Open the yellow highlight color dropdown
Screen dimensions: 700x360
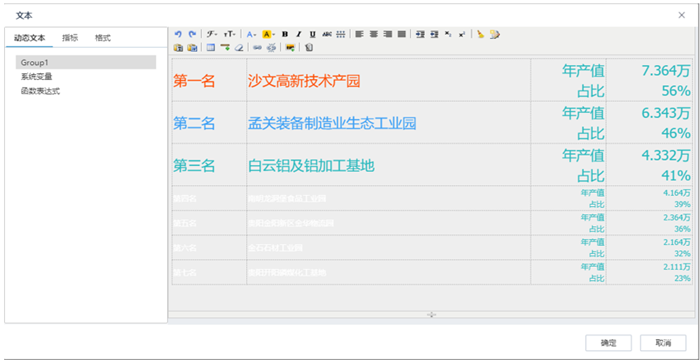click(268, 34)
